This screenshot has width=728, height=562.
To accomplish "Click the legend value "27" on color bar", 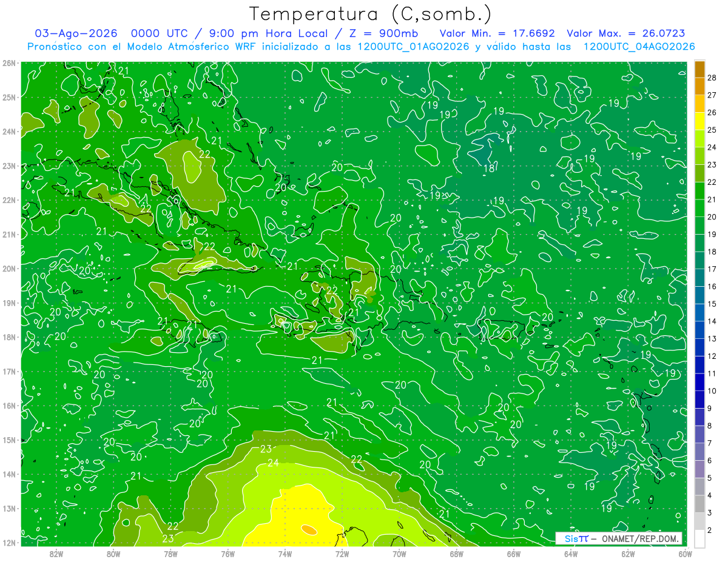I will (712, 95).
